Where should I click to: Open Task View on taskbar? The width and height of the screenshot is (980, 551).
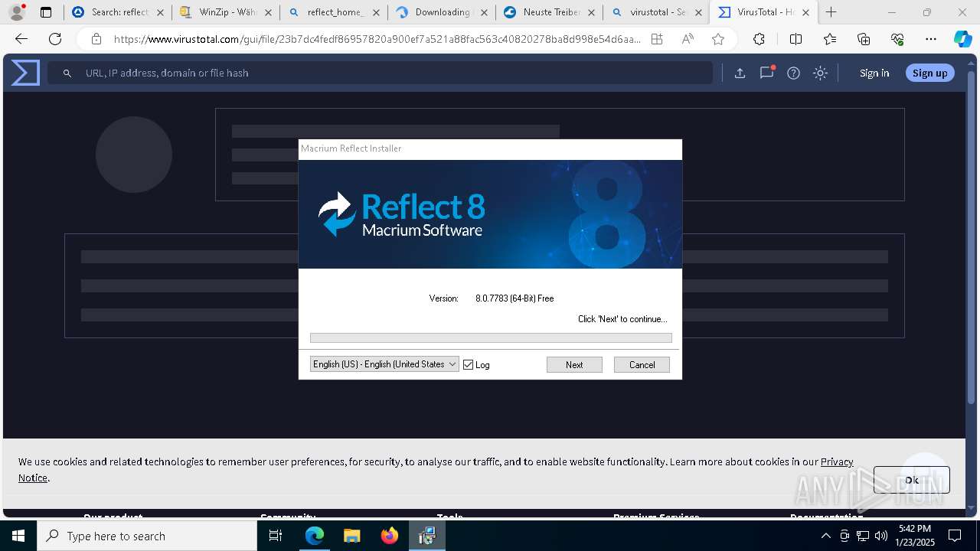click(276, 536)
